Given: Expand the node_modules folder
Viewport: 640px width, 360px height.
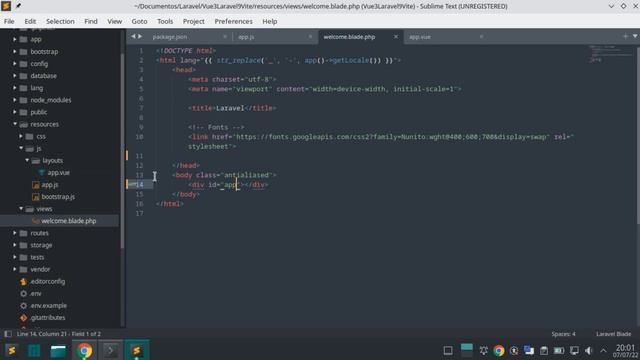Looking at the screenshot, I should coord(15,100).
